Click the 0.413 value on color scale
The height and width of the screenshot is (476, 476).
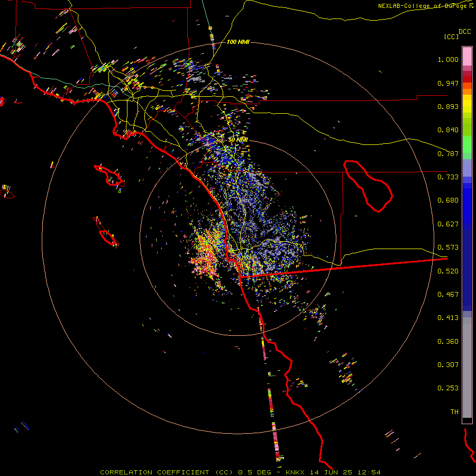tap(448, 318)
